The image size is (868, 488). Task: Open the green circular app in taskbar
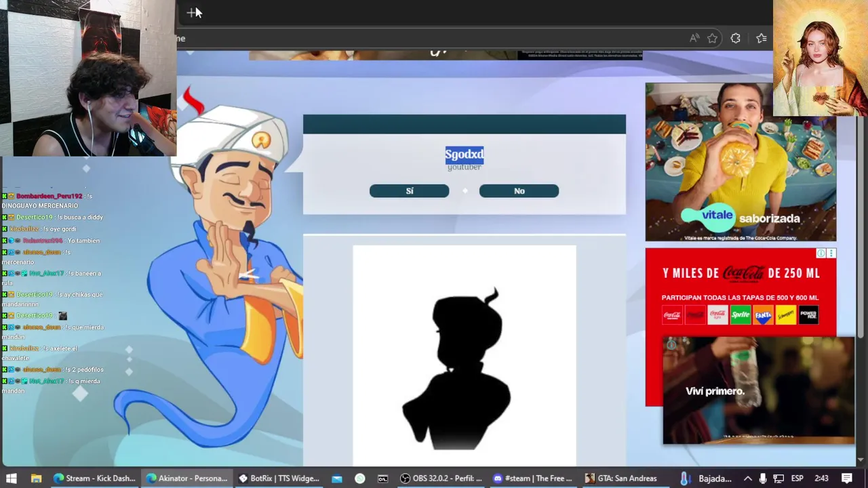coord(360,479)
